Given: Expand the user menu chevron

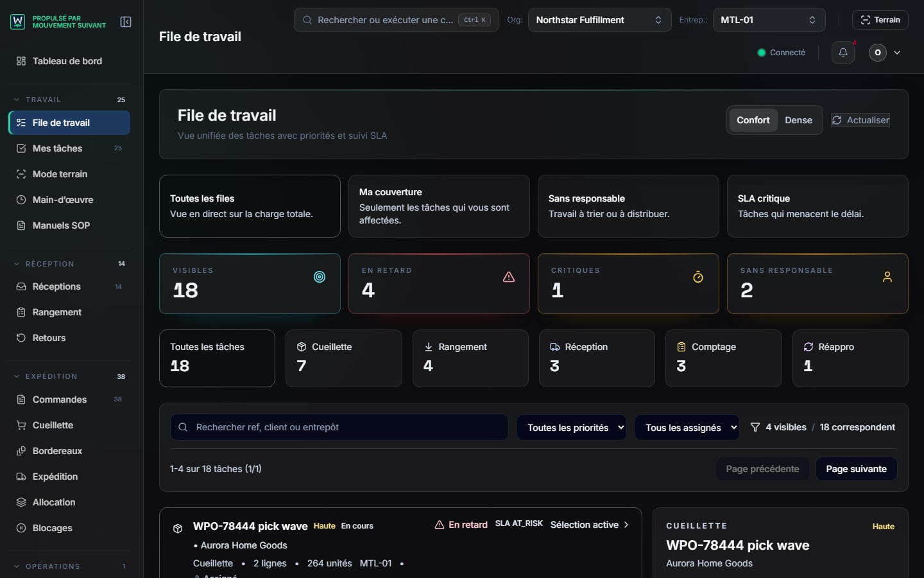Looking at the screenshot, I should 897,53.
